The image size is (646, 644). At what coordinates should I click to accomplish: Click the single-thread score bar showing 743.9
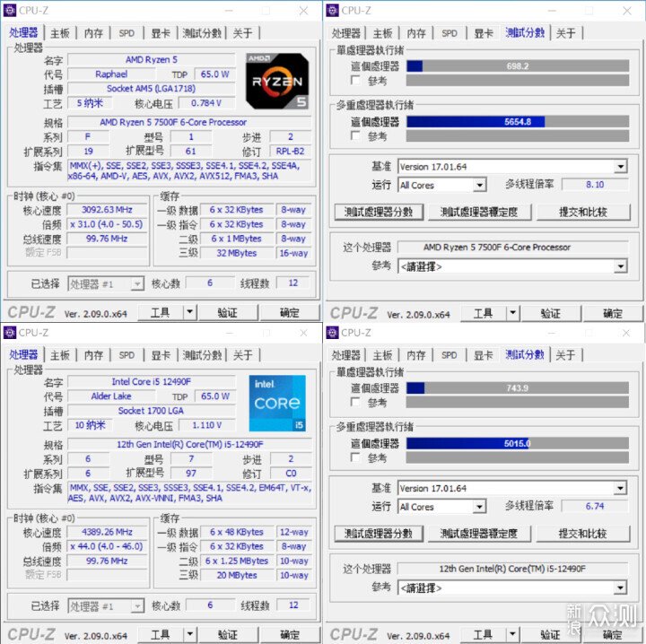point(518,387)
